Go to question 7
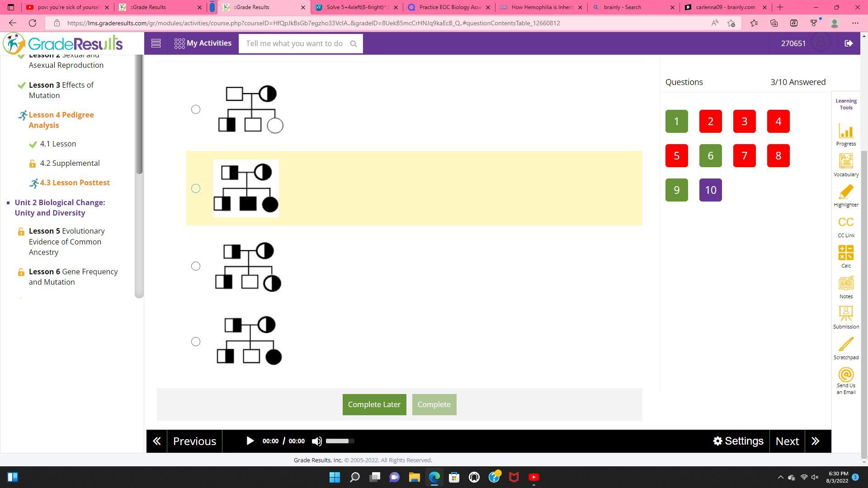 click(x=744, y=155)
